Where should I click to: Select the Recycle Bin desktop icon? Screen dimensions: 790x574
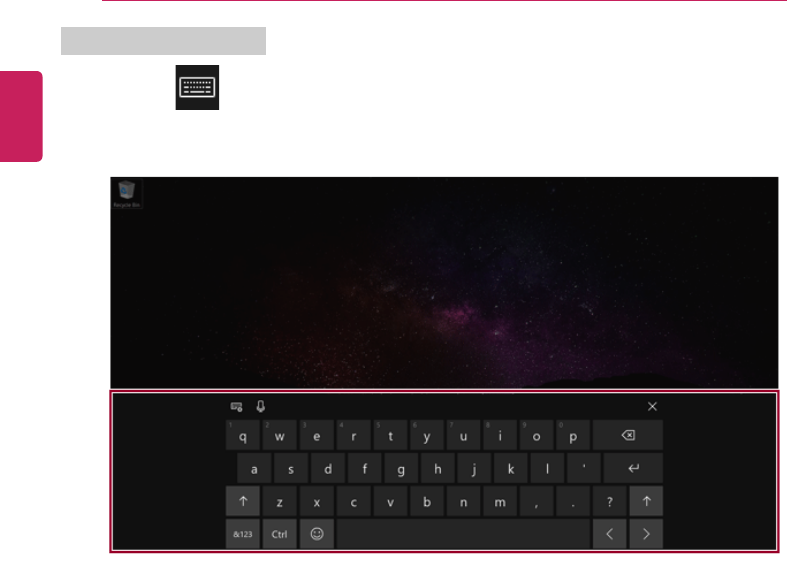(126, 194)
